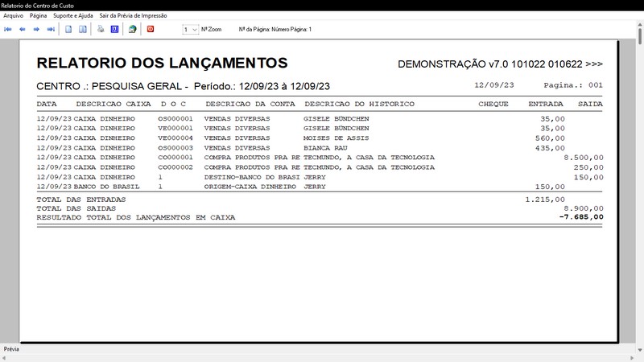Click the blue save-to-disk icon
644x362 pixels.
[114, 29]
